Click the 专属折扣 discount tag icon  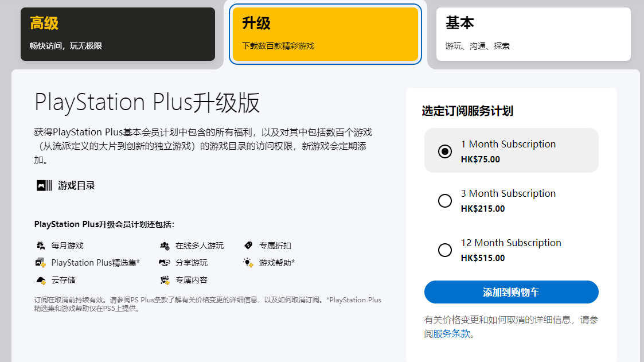(248, 244)
